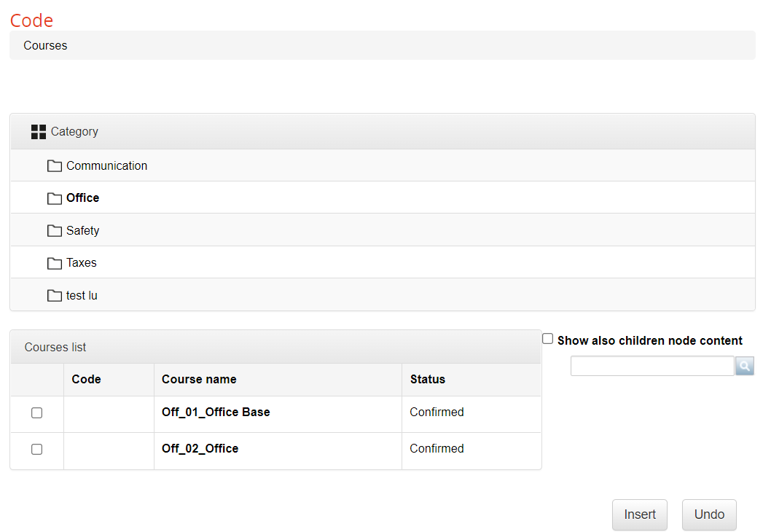Focus the course search text field
Viewport: 763px width, 532px height.
(652, 366)
